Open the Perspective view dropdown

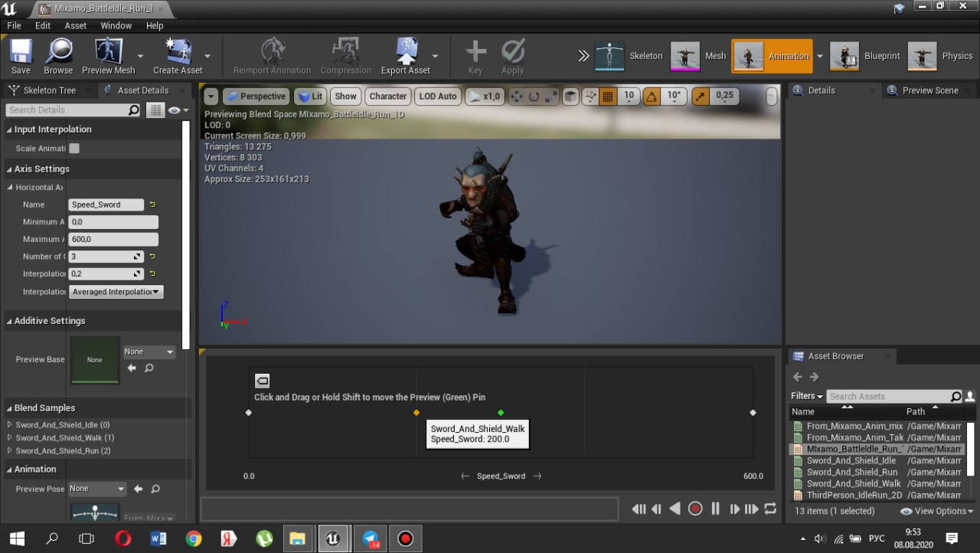tap(256, 97)
